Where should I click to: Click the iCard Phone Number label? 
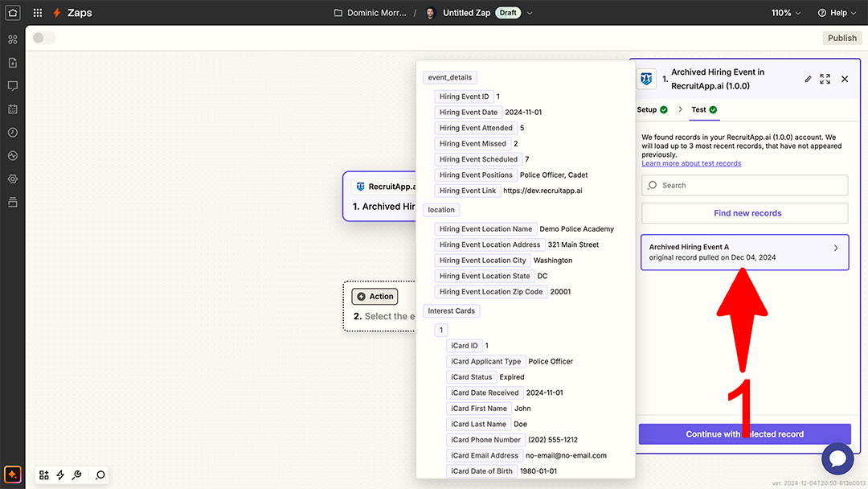(486, 440)
